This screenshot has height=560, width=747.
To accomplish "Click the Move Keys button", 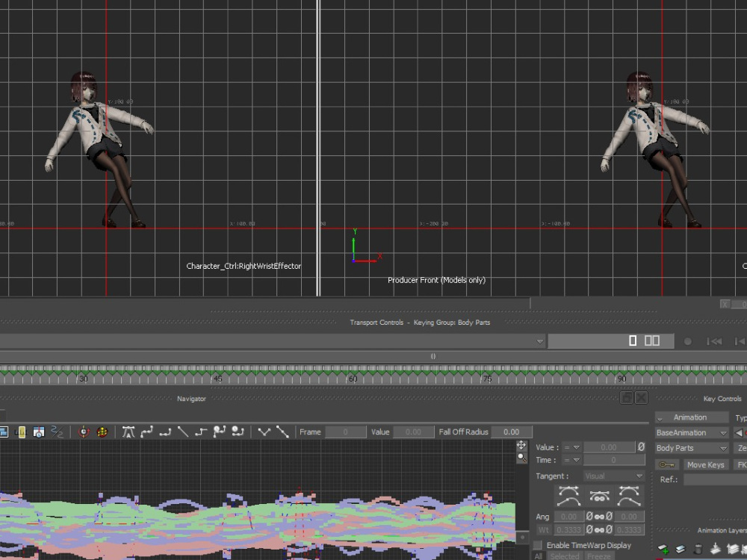I will click(x=706, y=464).
